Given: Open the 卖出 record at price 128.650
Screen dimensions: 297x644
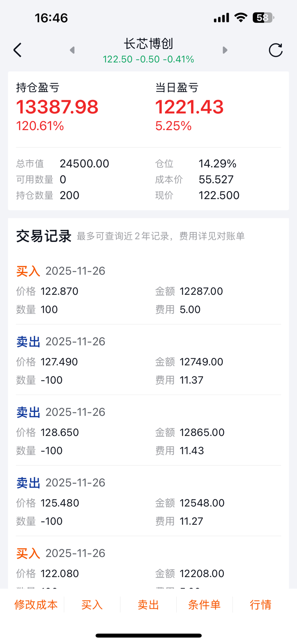Looking at the screenshot, I should pyautogui.click(x=148, y=431).
